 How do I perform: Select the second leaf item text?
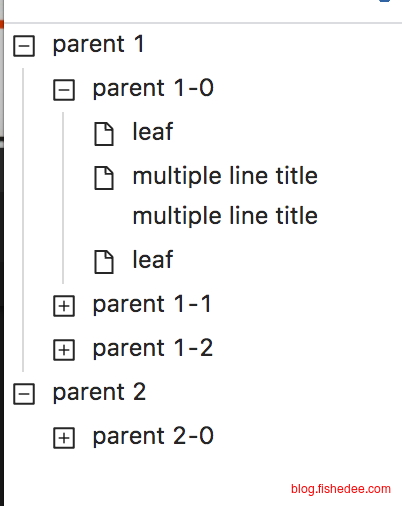pyautogui.click(x=153, y=259)
